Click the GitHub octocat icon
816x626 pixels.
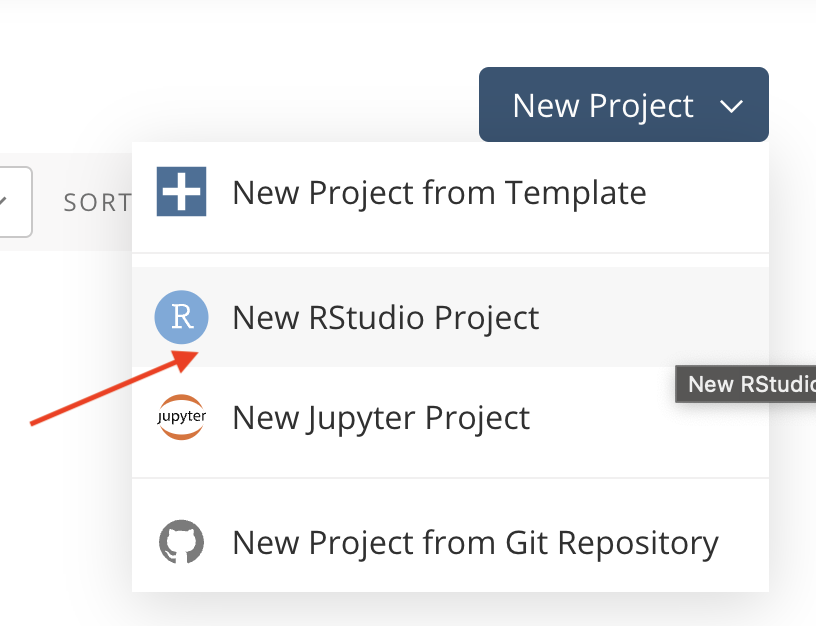pos(181,542)
